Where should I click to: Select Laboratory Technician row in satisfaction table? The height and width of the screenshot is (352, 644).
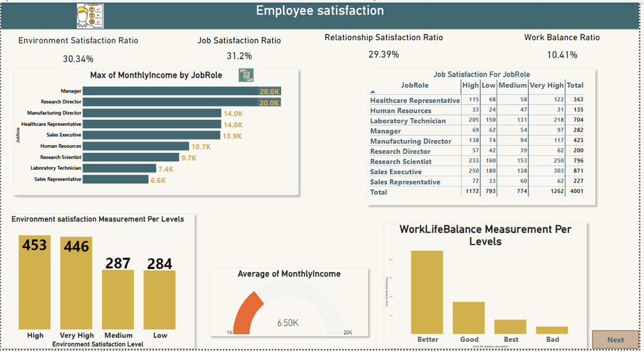(x=477, y=121)
